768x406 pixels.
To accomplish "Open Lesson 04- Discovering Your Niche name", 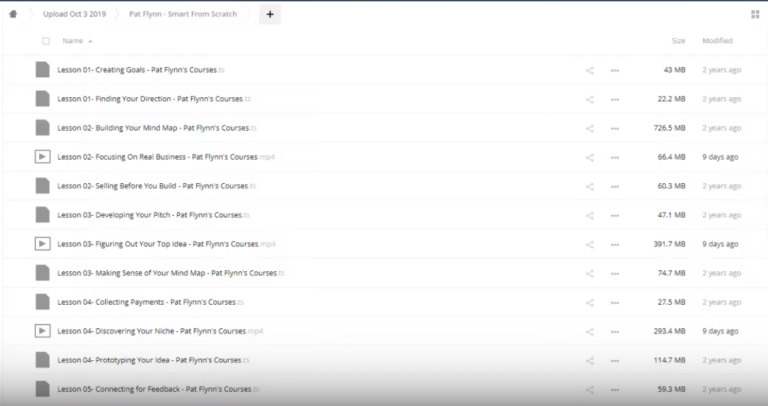I will pyautogui.click(x=160, y=331).
